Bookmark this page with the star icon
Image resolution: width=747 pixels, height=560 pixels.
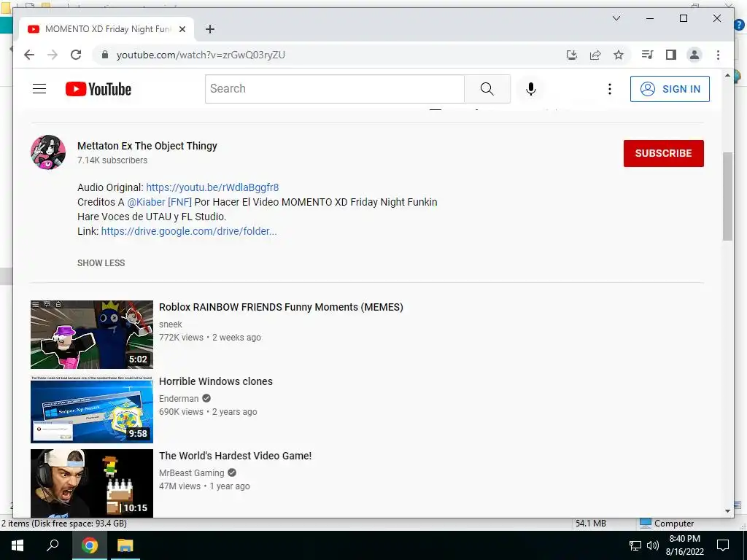619,55
